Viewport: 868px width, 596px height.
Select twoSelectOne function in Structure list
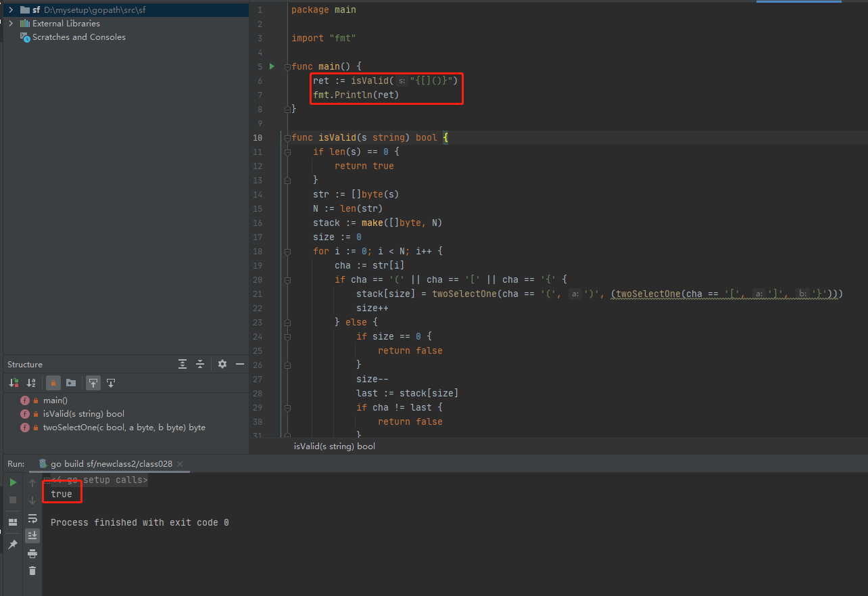(x=124, y=428)
